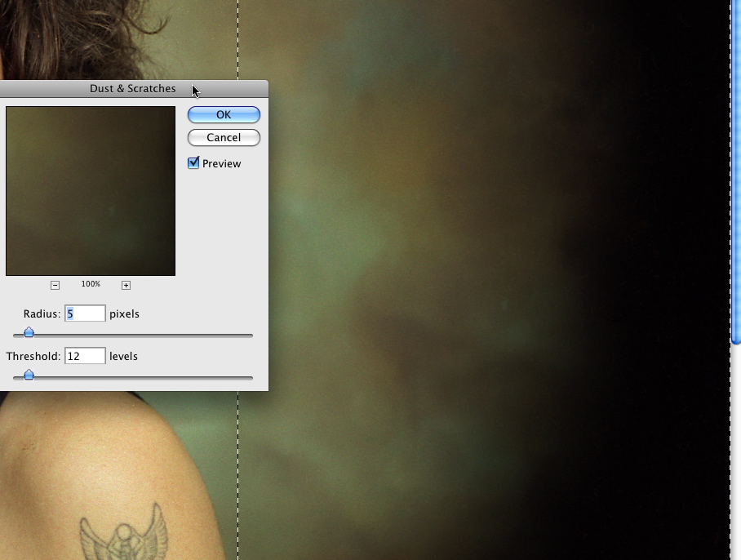Image resolution: width=741 pixels, height=560 pixels.
Task: Click inside the filter preview thumbnail
Action: tap(91, 191)
